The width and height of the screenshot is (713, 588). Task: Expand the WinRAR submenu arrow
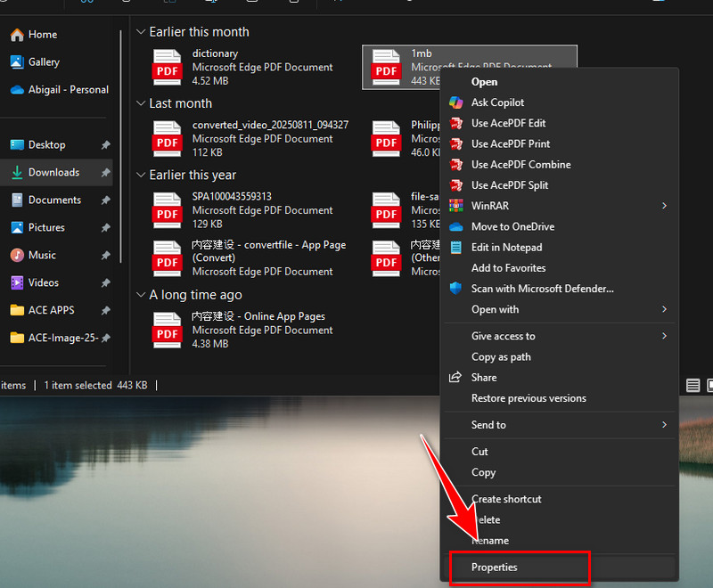664,206
